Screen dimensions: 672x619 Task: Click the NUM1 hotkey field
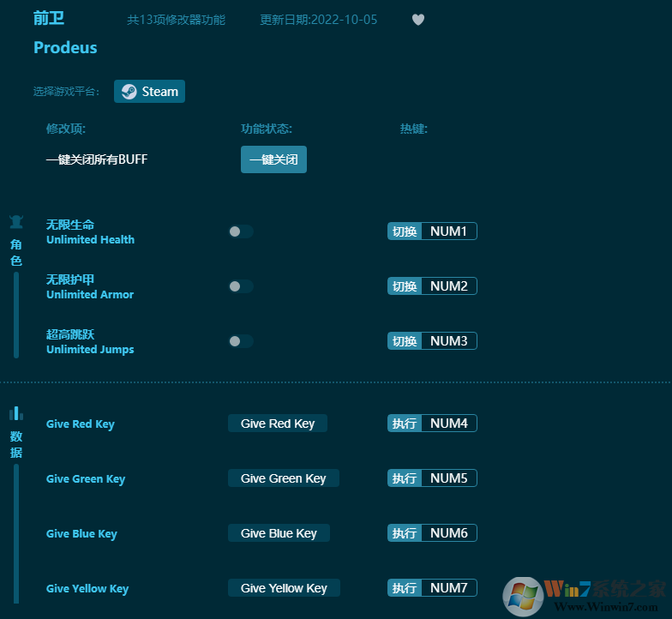449,231
